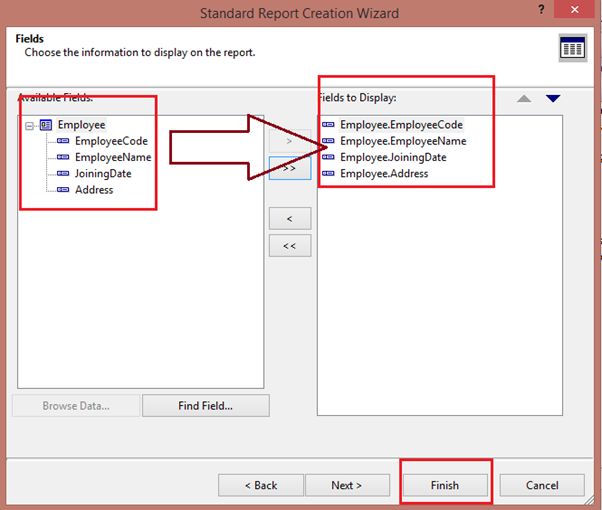Select Employee.JoiningDate in Fields to Display
This screenshot has height=510, width=602.
pyautogui.click(x=393, y=157)
